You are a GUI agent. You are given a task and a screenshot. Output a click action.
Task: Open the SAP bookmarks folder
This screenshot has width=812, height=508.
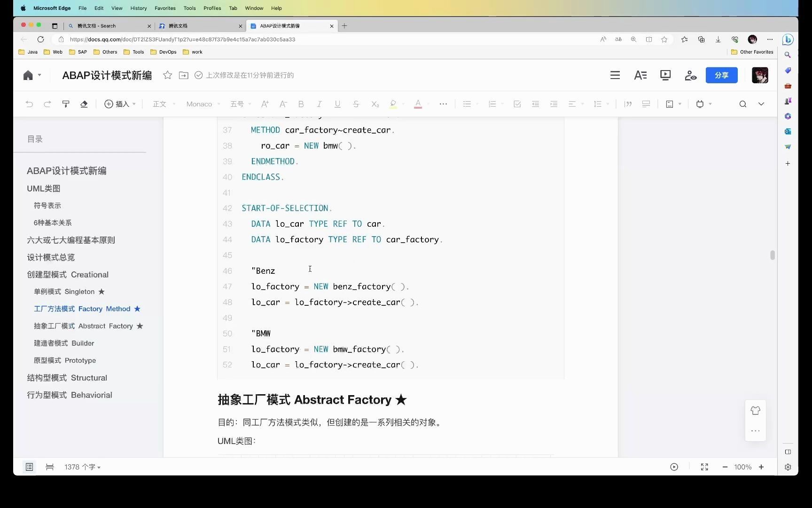point(78,52)
